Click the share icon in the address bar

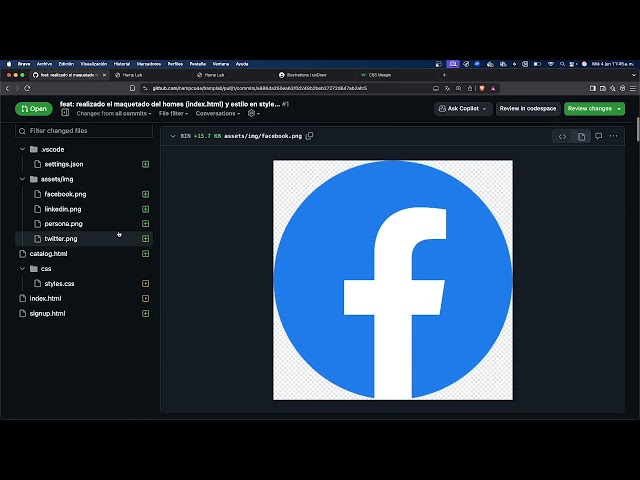tap(470, 88)
